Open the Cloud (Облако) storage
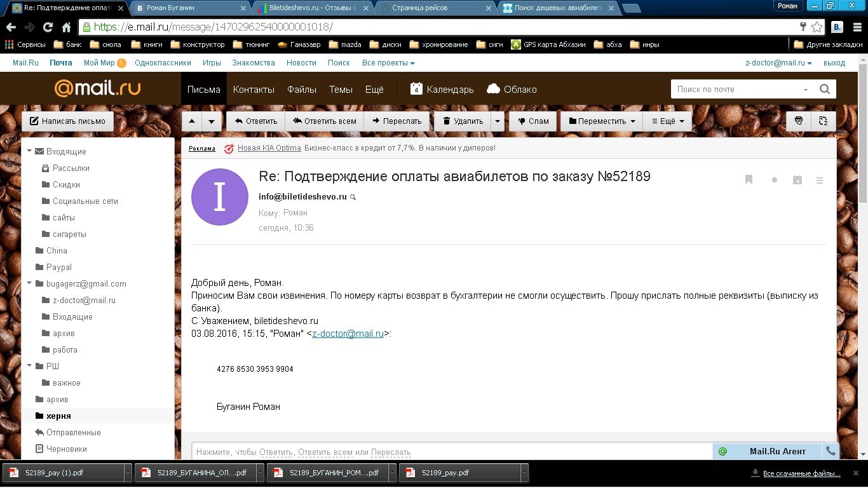 click(x=512, y=89)
